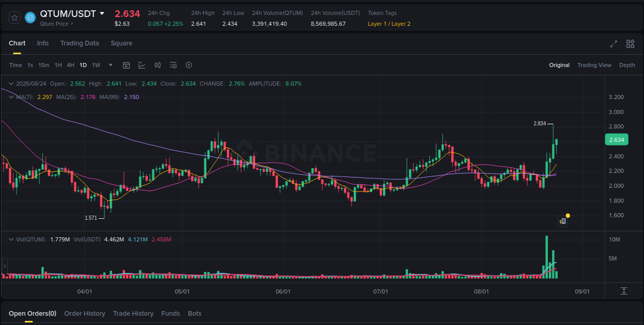Open the extra timeframe dropdown arrow
644x325 pixels.
[110, 65]
